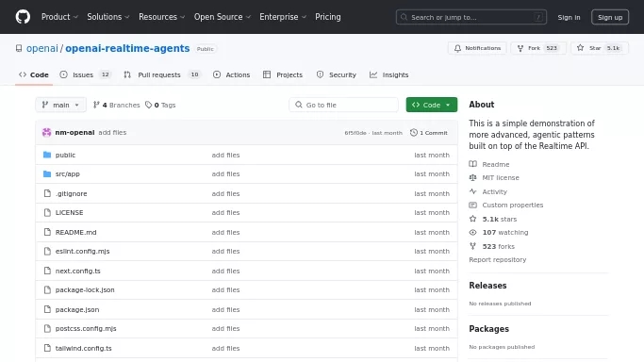Click the public folder icon
The image size is (644, 362).
[x=47, y=155]
